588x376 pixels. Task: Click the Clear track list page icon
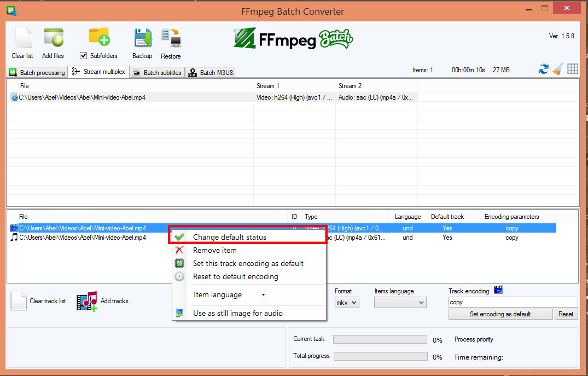(x=19, y=301)
